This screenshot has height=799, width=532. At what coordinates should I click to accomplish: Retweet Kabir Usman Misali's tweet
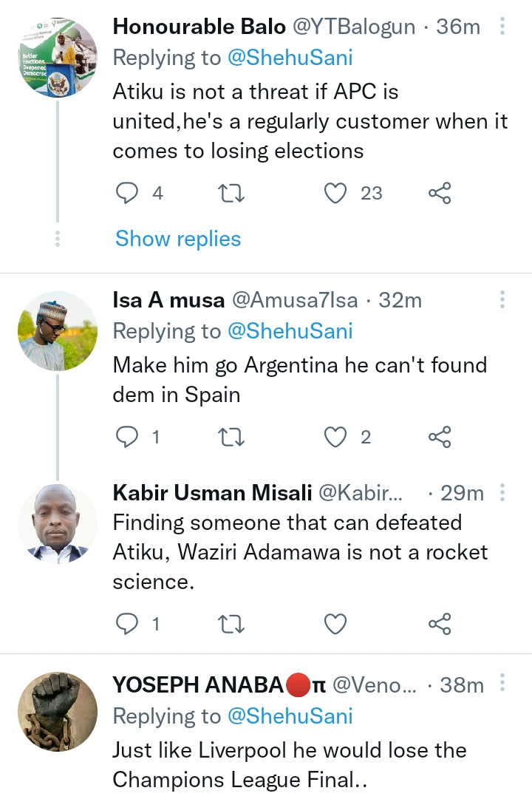click(232, 625)
